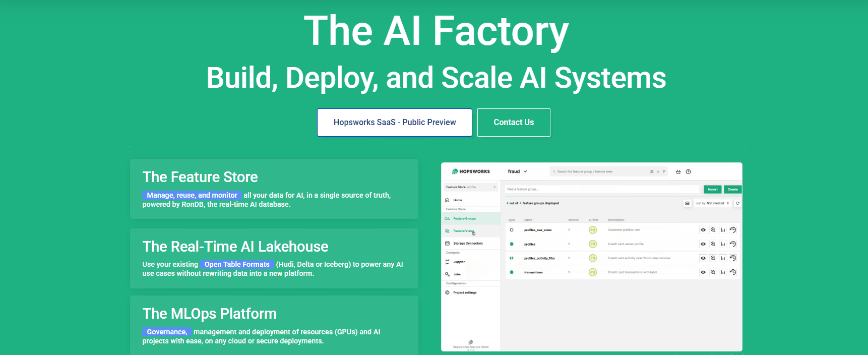
Task: Toggle the list view layout icon
Action: (x=687, y=203)
